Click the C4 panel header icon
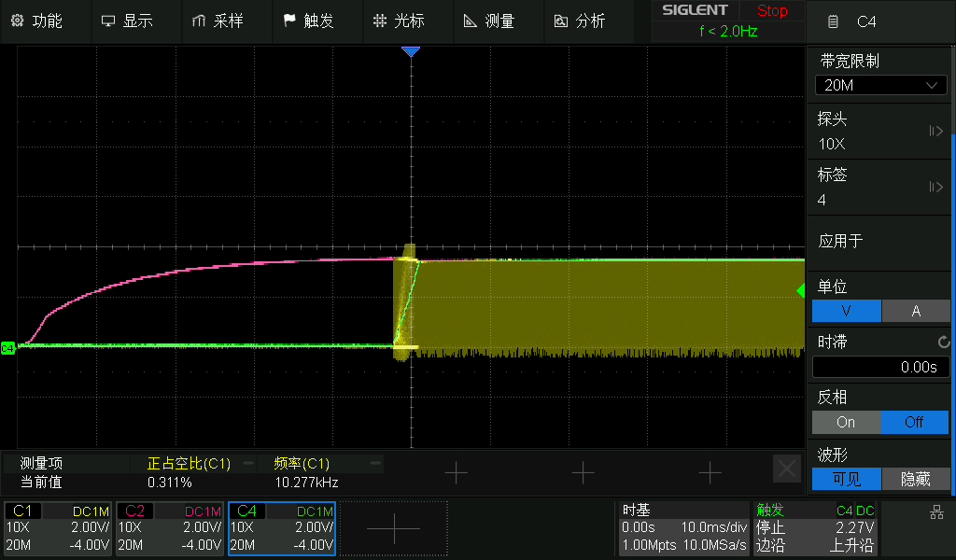The height and width of the screenshot is (560, 956). point(833,22)
